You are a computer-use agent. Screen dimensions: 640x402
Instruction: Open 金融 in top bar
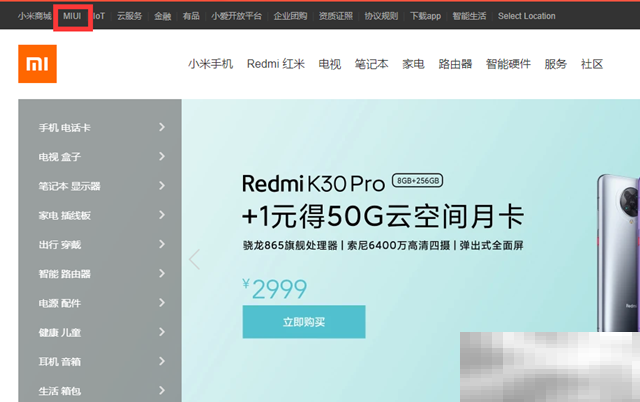(162, 16)
